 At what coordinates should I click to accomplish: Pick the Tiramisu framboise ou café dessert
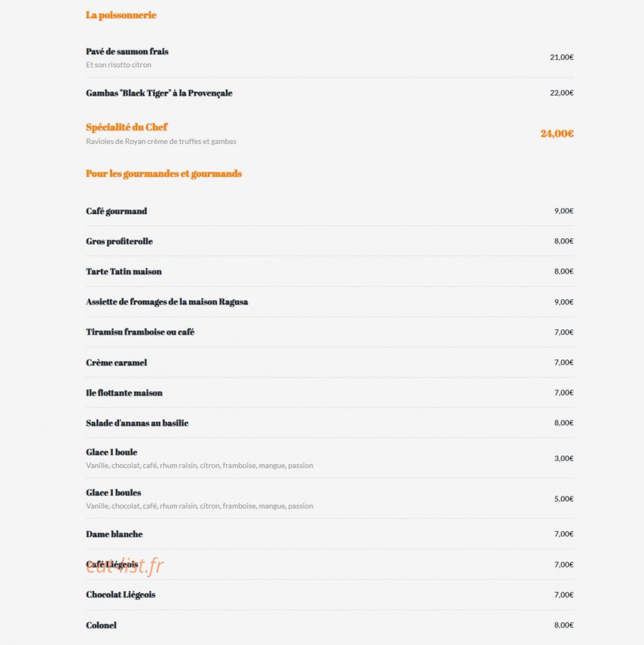(x=140, y=332)
